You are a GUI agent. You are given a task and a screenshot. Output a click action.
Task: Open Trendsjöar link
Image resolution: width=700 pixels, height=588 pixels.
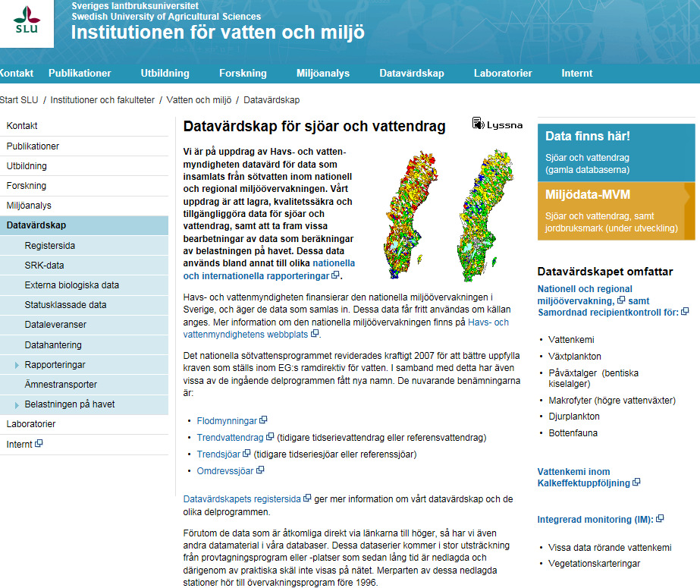pyautogui.click(x=218, y=454)
